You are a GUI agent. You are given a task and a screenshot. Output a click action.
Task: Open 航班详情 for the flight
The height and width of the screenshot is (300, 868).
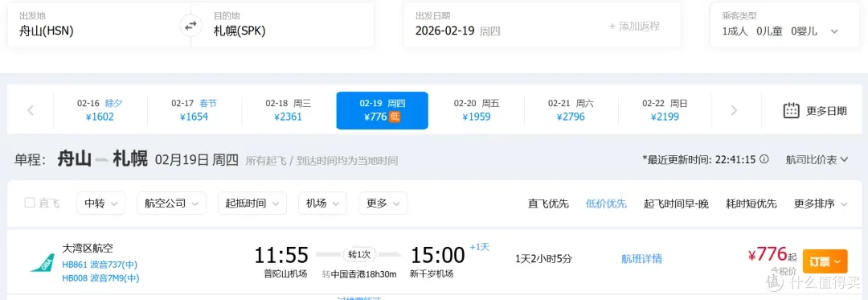pyautogui.click(x=641, y=258)
